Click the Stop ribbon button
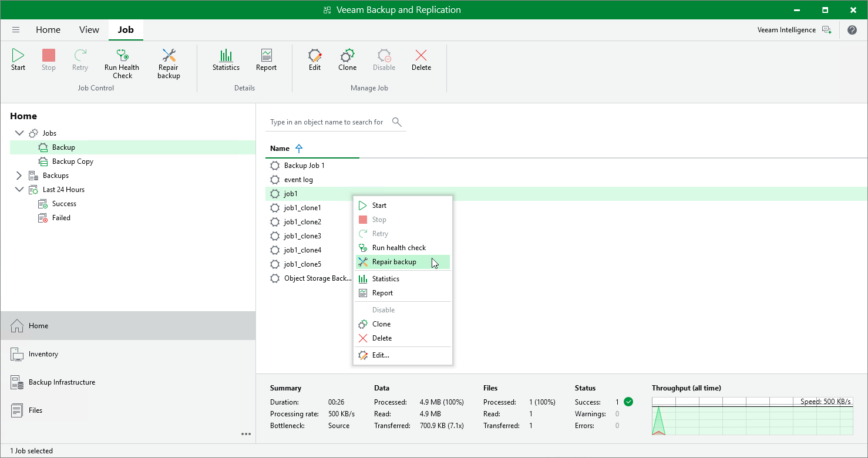Screen dimensions: 868x458 49,60
